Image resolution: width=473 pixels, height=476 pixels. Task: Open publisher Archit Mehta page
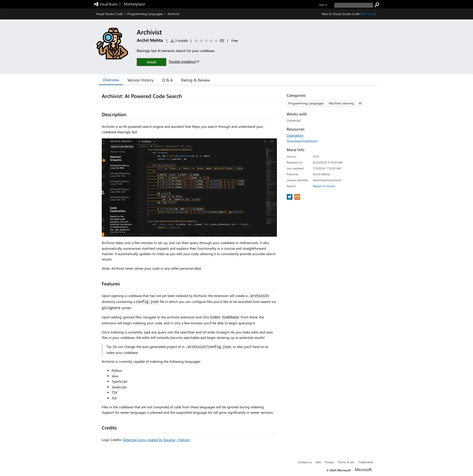click(150, 40)
